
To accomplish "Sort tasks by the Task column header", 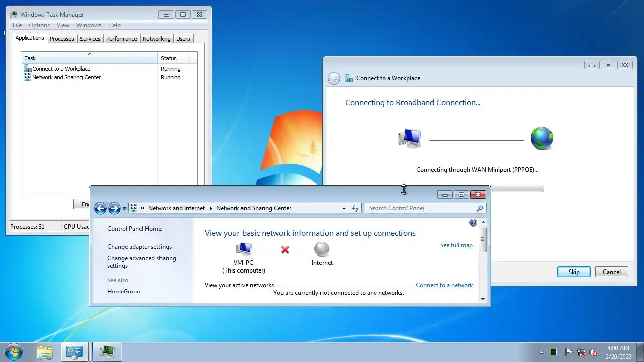I will coord(89,58).
